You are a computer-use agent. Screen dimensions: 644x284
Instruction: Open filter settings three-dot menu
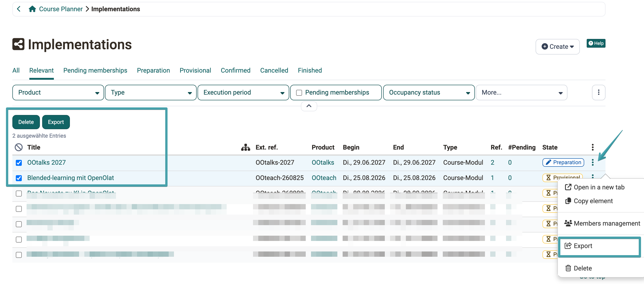[x=598, y=93]
